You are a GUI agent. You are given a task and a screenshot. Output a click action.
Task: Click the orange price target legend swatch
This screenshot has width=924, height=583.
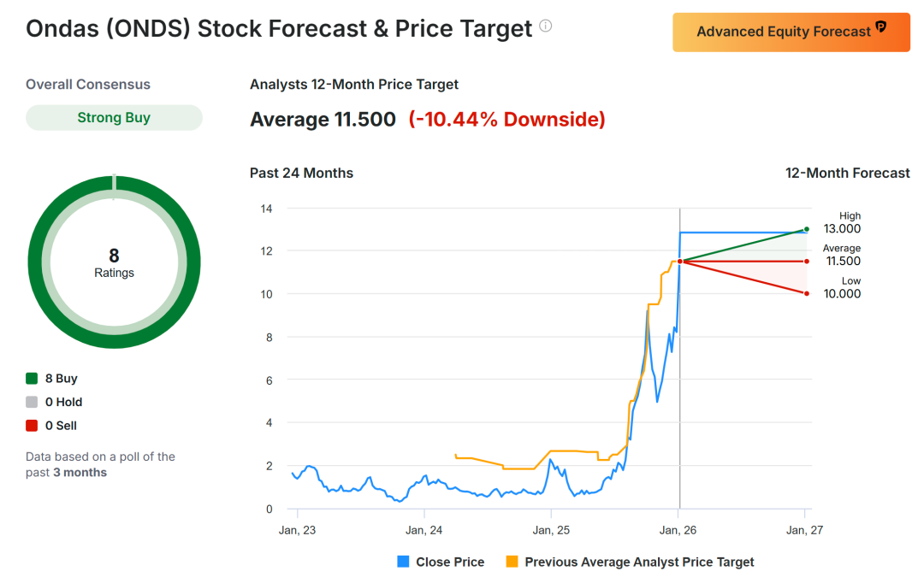pos(512,562)
